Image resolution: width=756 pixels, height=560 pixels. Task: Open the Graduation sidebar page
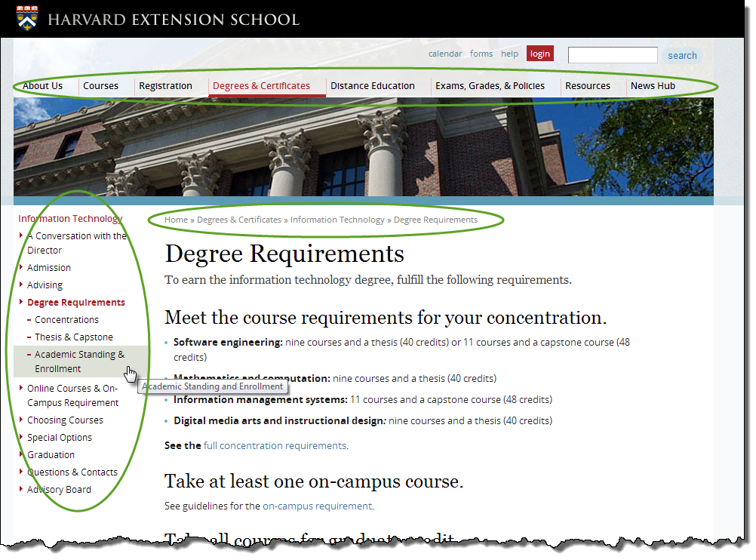click(x=51, y=455)
